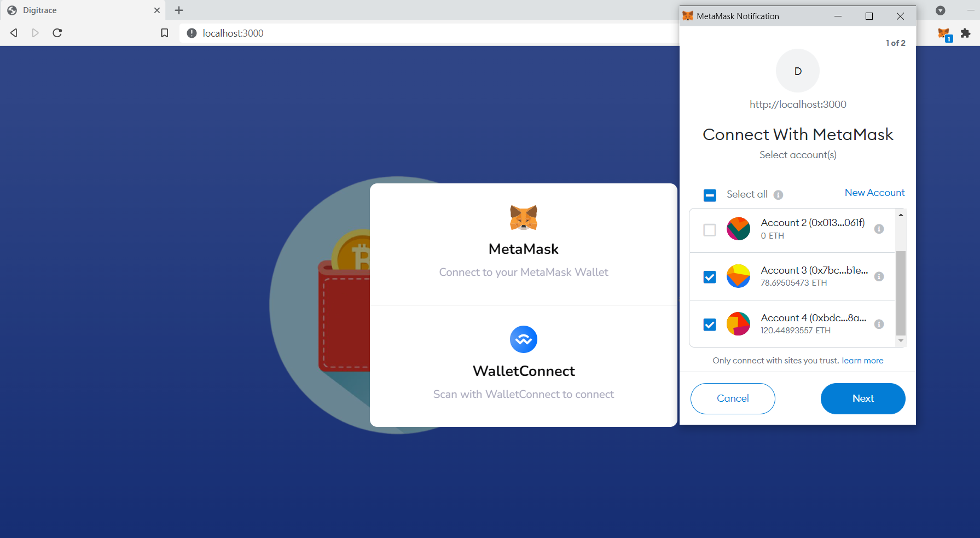Image resolution: width=980 pixels, height=538 pixels.
Task: Click the browser profile dropdown icon
Action: click(941, 10)
